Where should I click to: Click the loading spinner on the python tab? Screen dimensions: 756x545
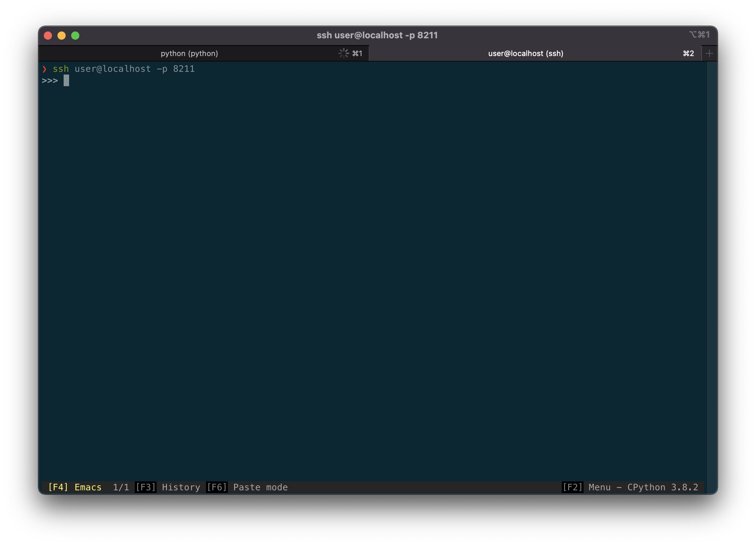tap(343, 53)
